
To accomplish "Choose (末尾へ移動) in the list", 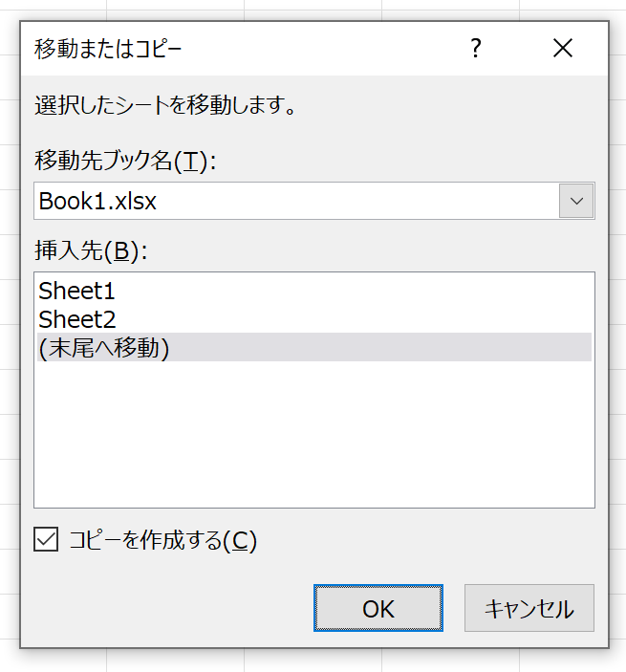I will pos(105,347).
